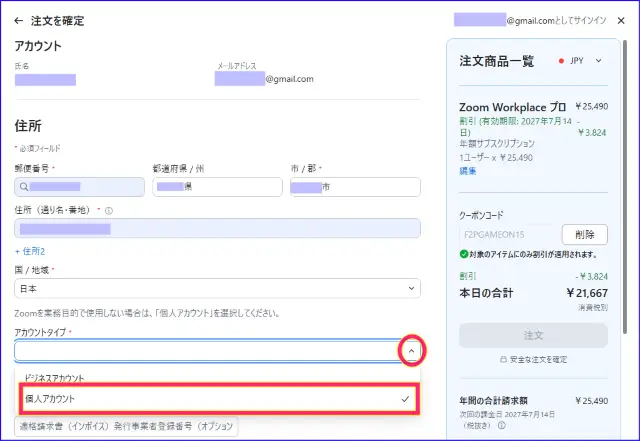
Task: Click the 住所（通り名・番地） input field
Action: 217,228
